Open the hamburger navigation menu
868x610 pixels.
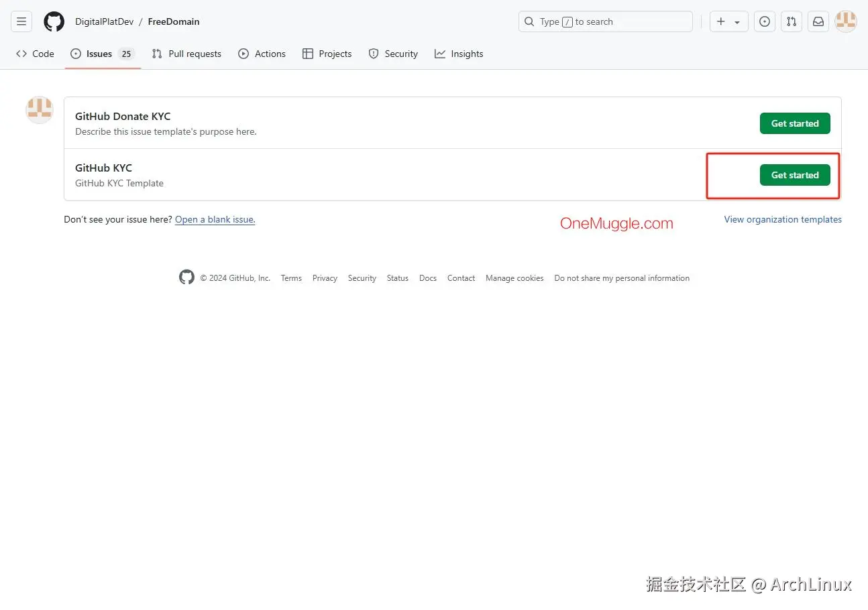(21, 21)
